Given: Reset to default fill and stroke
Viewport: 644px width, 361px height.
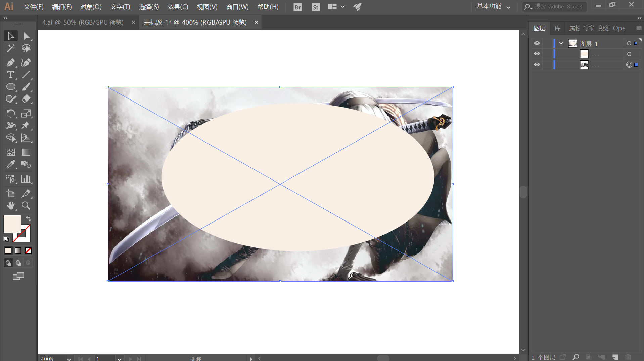Looking at the screenshot, I should (x=6, y=239).
